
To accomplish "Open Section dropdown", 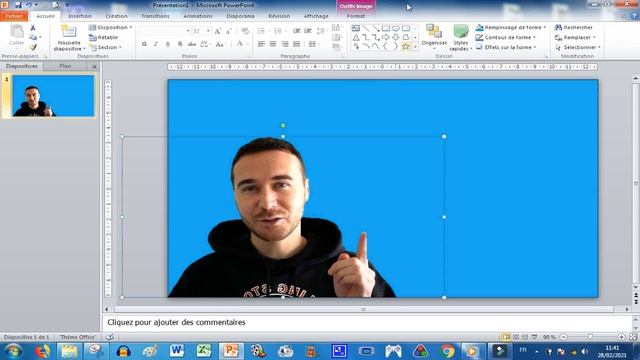I will [x=106, y=47].
